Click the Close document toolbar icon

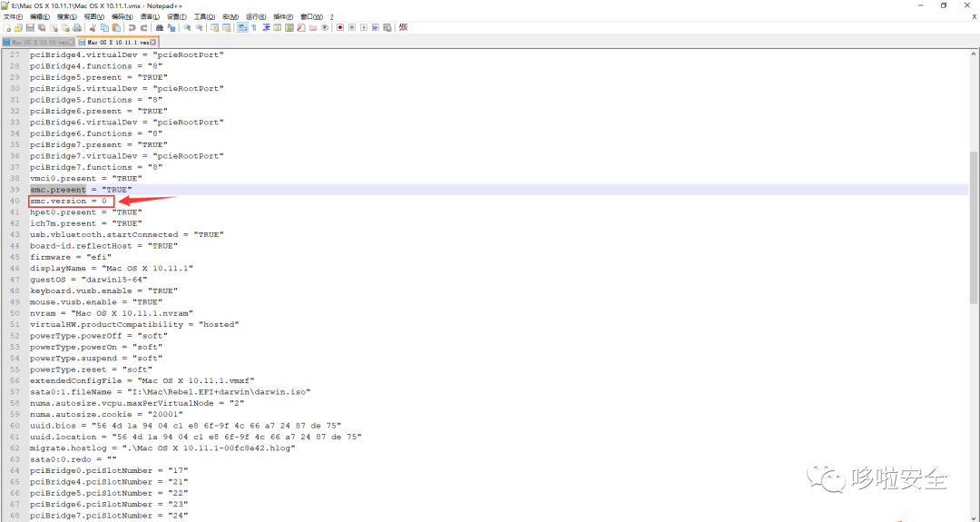pyautogui.click(x=54, y=27)
